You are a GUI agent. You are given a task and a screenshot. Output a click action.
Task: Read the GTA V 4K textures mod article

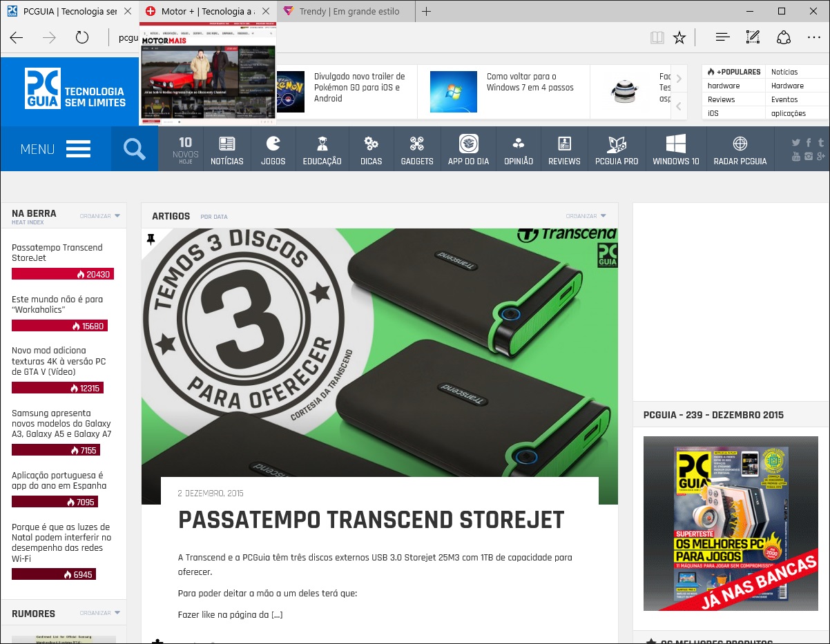(x=59, y=361)
